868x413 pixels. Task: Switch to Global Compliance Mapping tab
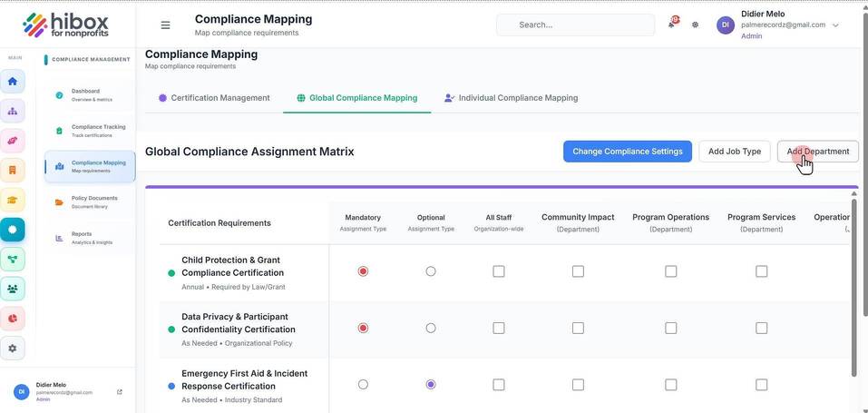pos(356,98)
